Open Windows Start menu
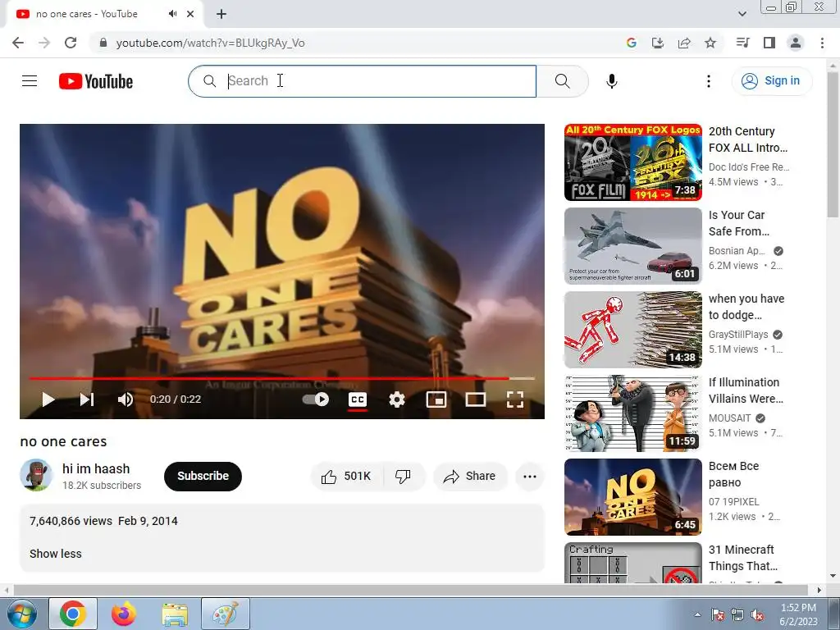The height and width of the screenshot is (630, 840). 22,614
